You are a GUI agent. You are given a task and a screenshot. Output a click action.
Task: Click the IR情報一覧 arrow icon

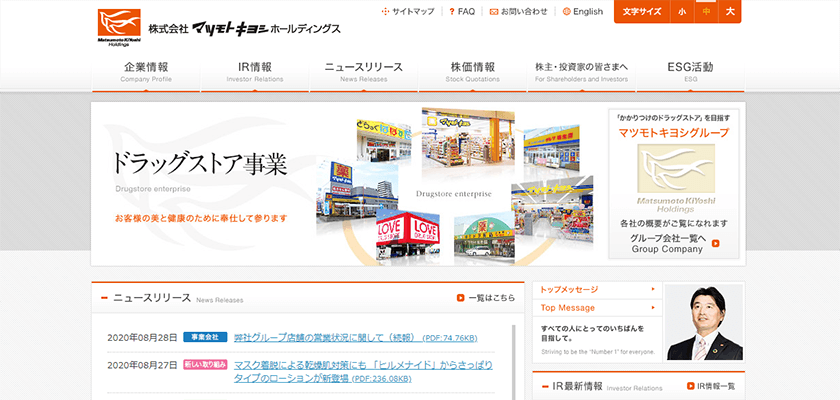(x=691, y=386)
